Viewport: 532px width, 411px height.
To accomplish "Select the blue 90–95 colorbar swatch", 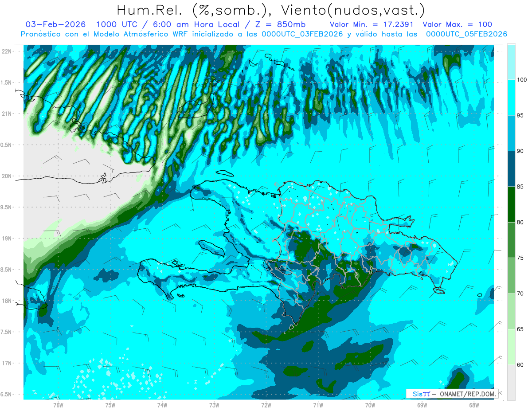I will (x=511, y=133).
